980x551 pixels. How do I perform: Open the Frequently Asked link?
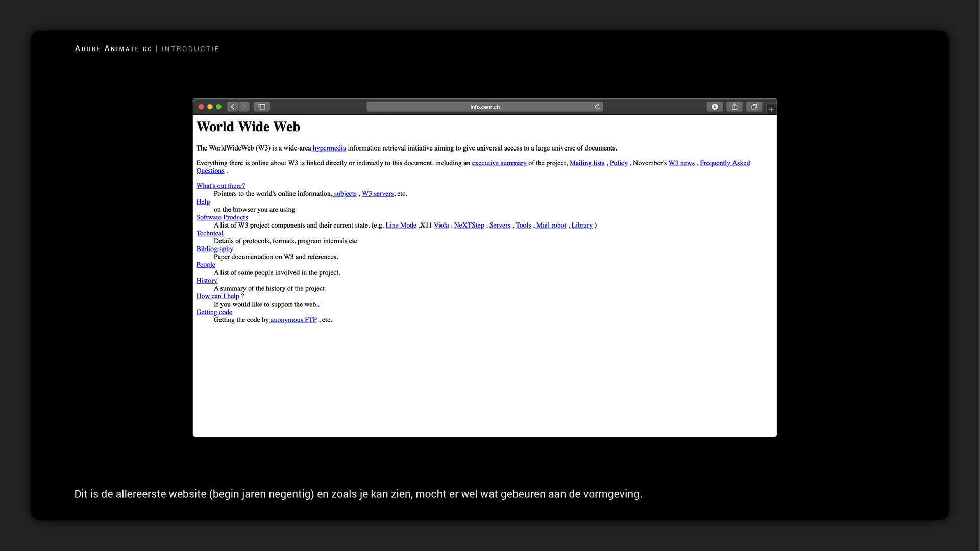click(724, 163)
